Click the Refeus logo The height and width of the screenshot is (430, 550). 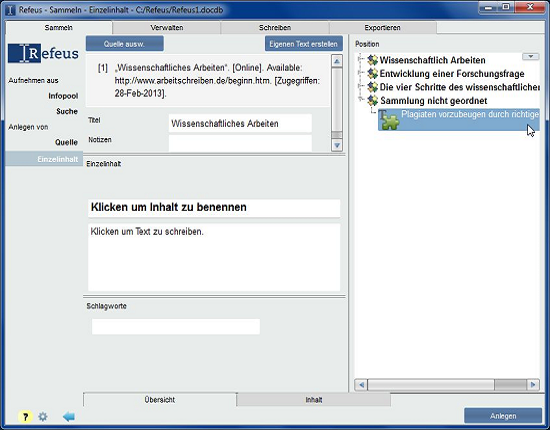tap(43, 53)
